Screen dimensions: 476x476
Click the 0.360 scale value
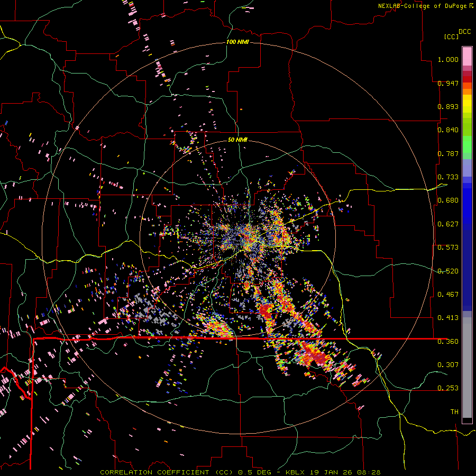pyautogui.click(x=448, y=342)
